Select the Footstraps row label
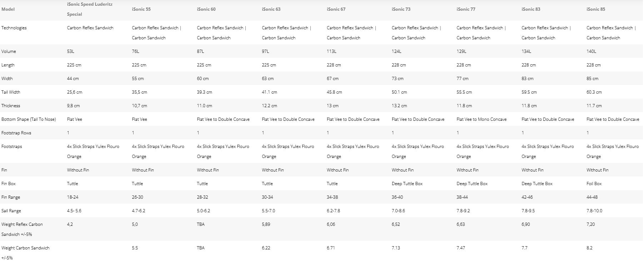Image resolution: width=644 pixels, height=268 pixels. click(11, 147)
